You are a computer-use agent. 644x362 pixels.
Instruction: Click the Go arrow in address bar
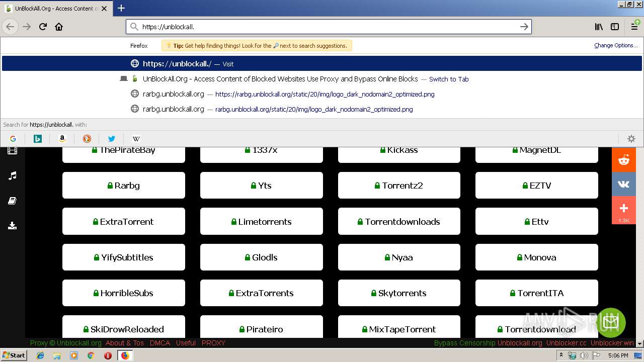(524, 27)
